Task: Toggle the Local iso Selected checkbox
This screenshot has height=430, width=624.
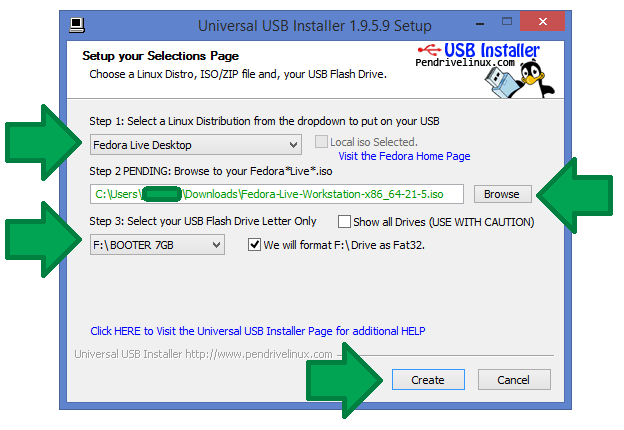Action: click(321, 142)
